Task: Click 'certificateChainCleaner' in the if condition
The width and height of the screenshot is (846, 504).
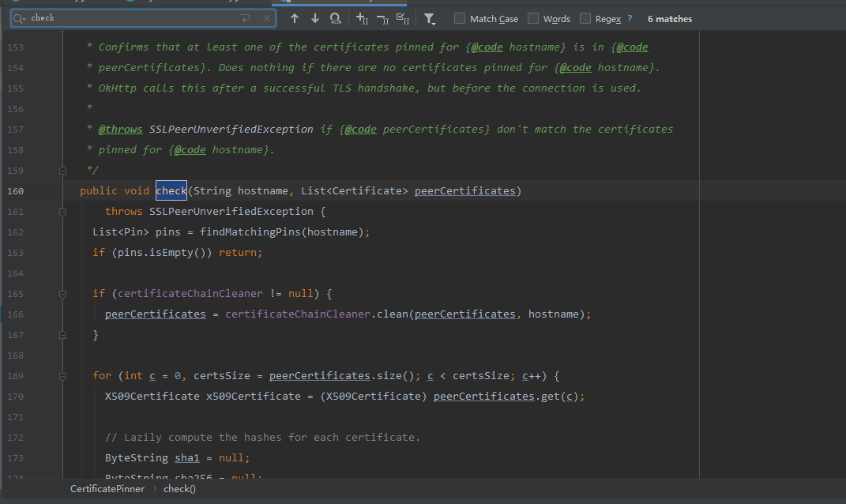Action: 190,294
